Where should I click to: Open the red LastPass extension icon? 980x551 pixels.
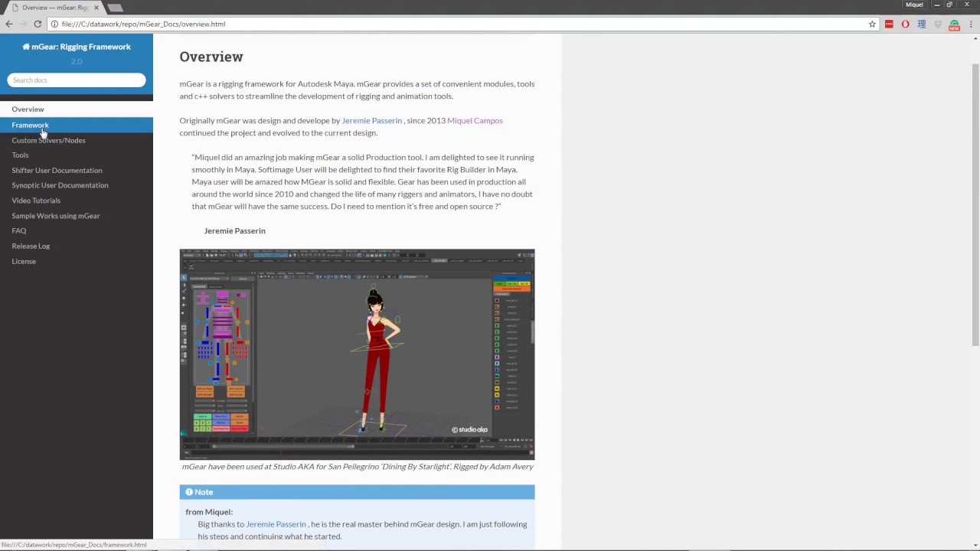pos(889,24)
